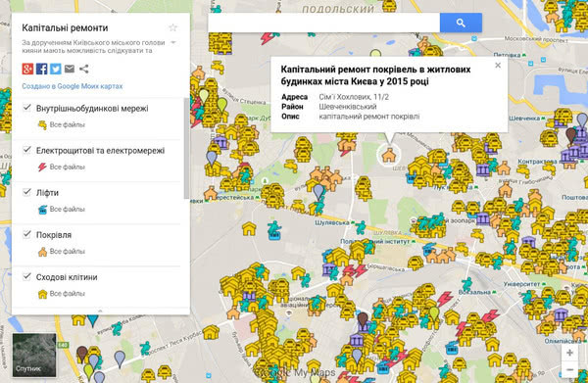Screen dimensions: 588x383
Task: Uncheck the Сходові клітини layer
Action: pyautogui.click(x=27, y=277)
